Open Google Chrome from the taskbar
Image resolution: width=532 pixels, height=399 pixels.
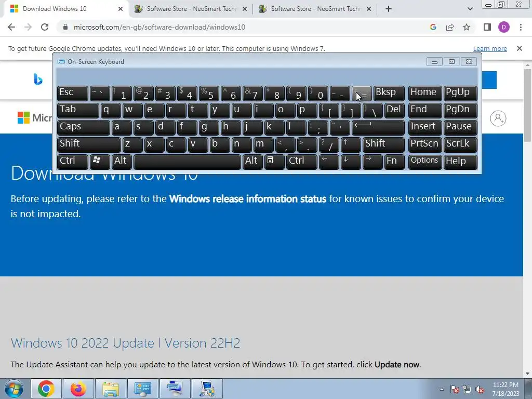[x=46, y=389]
